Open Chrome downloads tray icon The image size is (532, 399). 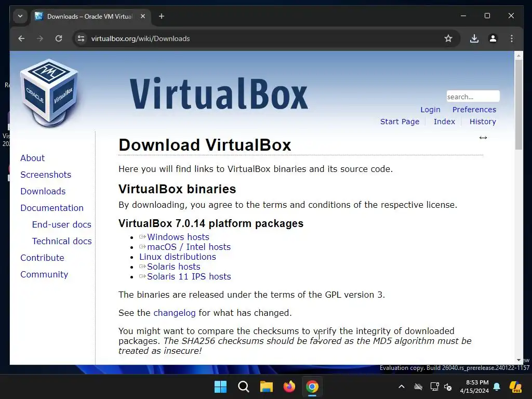(474, 38)
